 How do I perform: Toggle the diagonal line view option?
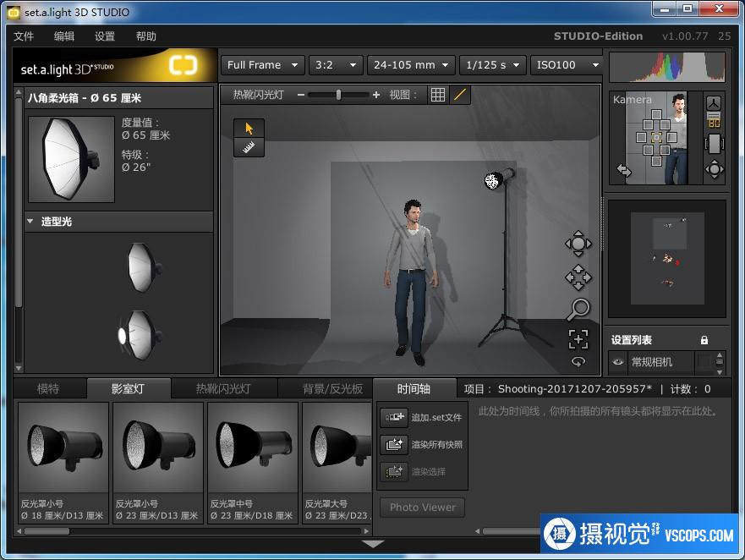tap(460, 95)
